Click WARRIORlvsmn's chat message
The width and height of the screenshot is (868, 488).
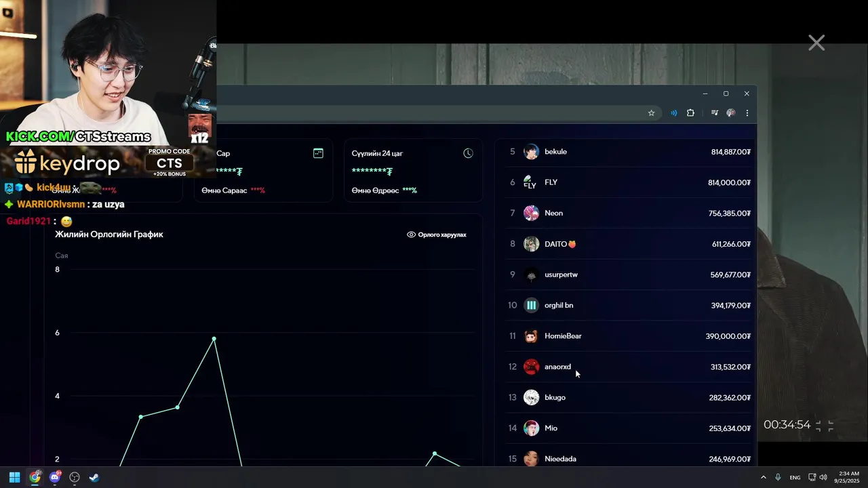click(x=64, y=204)
